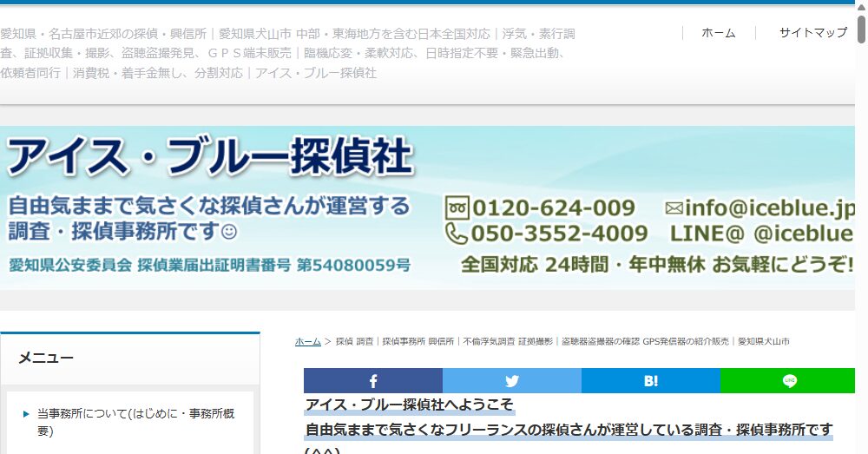
Task: Click the メニュー sidebar heading
Action: point(46,358)
